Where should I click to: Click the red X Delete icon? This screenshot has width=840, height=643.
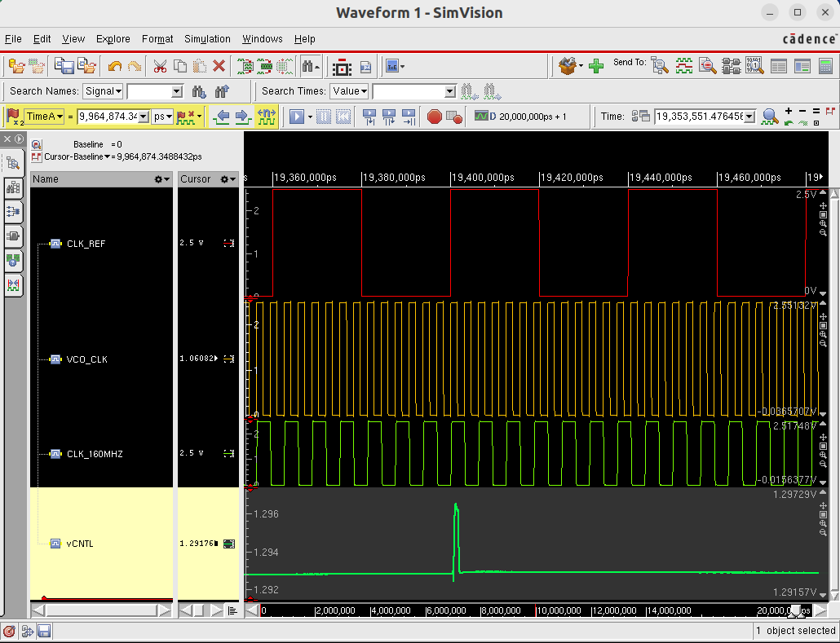pos(219,66)
